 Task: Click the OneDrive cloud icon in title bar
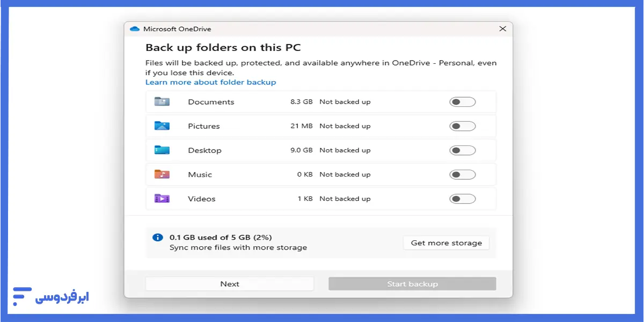pyautogui.click(x=135, y=29)
